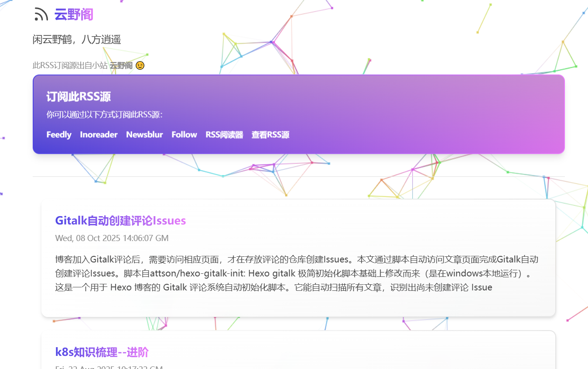Click the horizontal divider below subscribe card
This screenshot has width=588, height=369.
click(298, 177)
